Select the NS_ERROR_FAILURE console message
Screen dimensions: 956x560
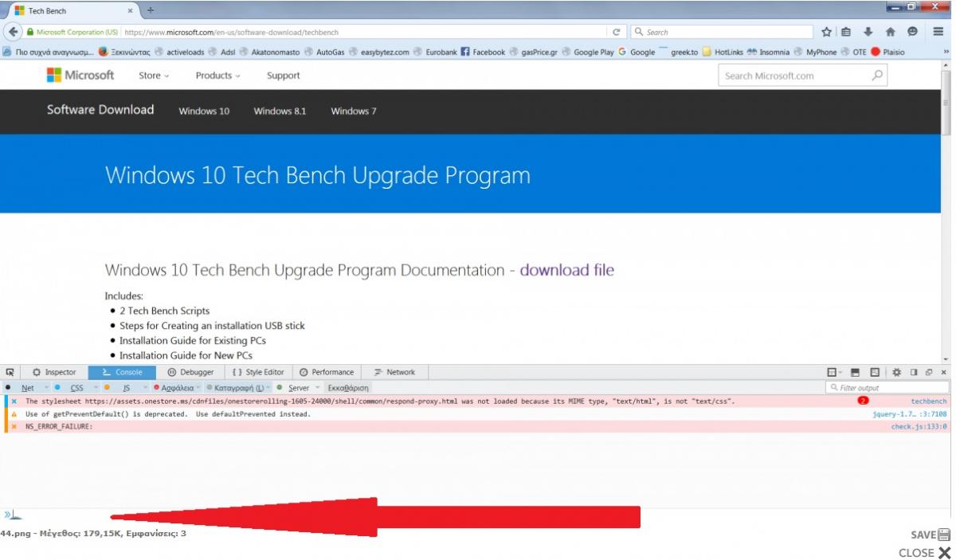(x=478, y=427)
